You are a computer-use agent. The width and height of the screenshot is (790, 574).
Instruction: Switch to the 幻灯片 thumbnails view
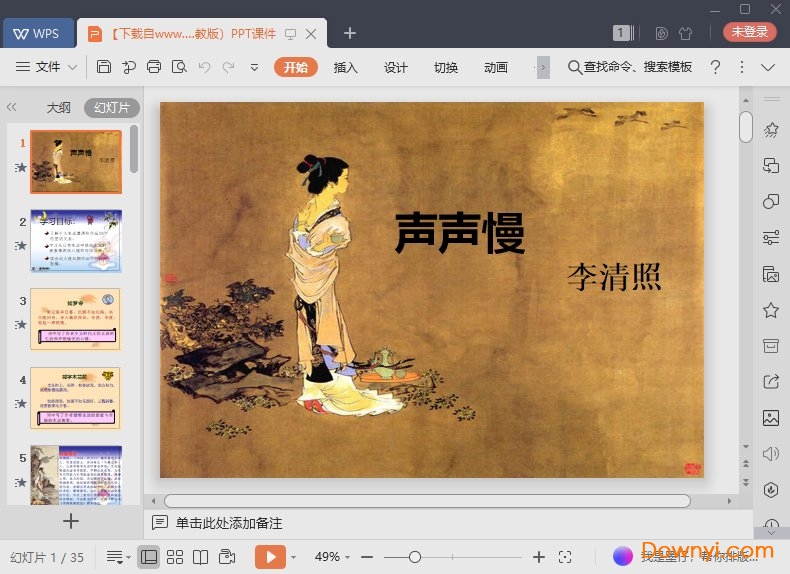111,107
